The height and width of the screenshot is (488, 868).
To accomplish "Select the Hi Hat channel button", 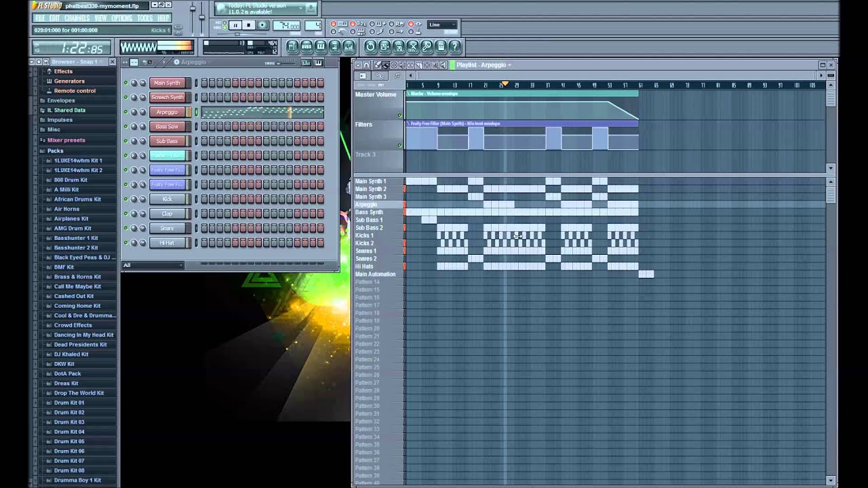I will [x=167, y=243].
